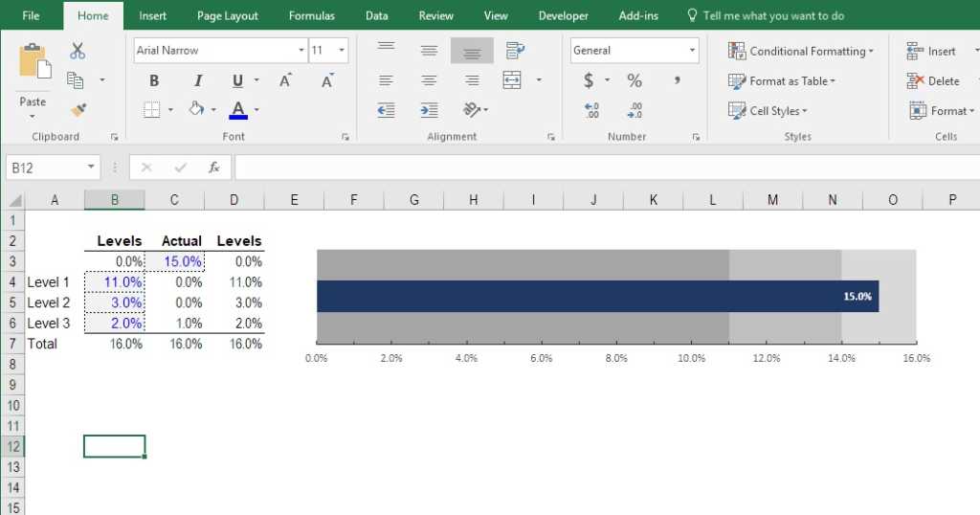Click the Percent Style icon
Image resolution: width=980 pixels, height=515 pixels.
[x=634, y=80]
